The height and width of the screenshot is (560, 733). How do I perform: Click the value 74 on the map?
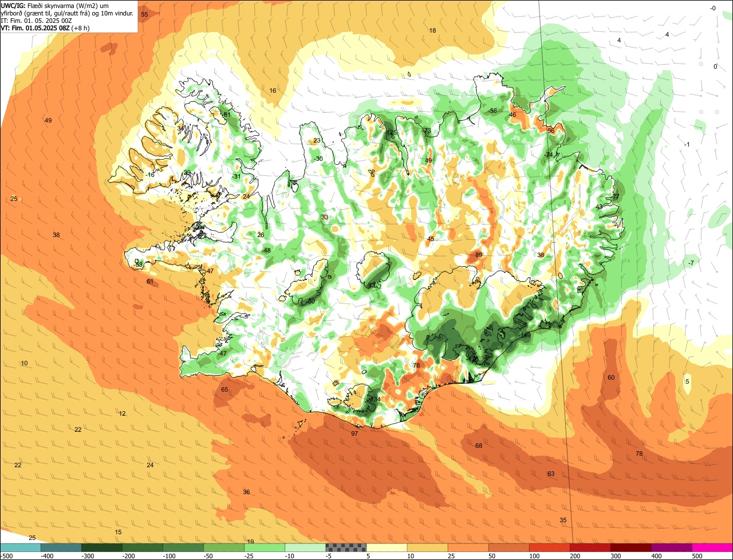pyautogui.click(x=549, y=155)
